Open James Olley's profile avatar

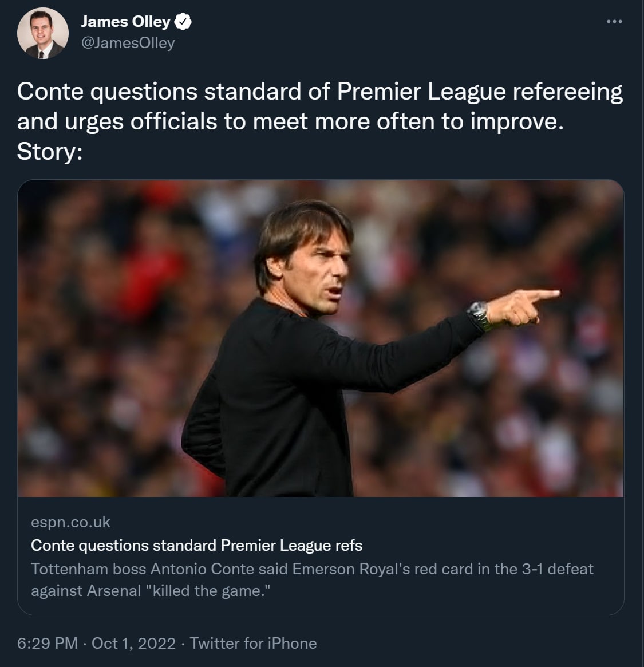pos(42,33)
